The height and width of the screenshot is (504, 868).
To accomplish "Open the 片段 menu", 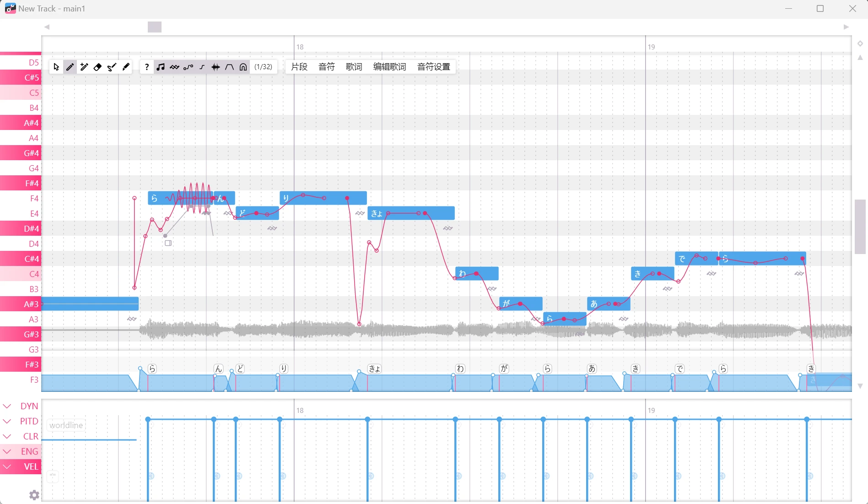I will click(x=299, y=67).
